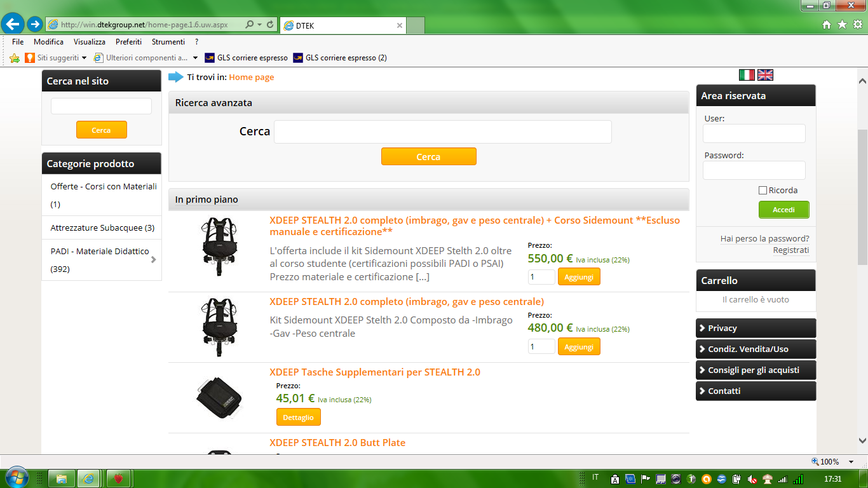Click the orange circular tray icon
The image size is (868, 488).
706,479
